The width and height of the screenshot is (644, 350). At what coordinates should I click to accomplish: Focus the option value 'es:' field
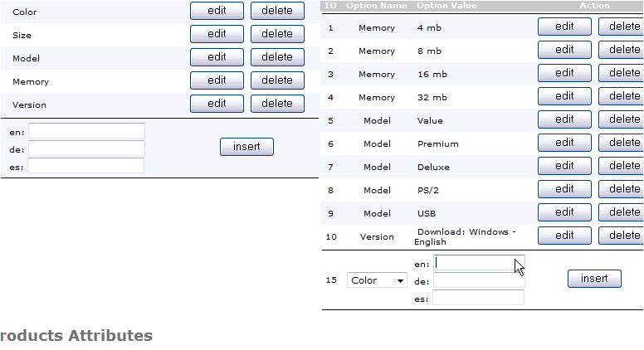coord(479,298)
